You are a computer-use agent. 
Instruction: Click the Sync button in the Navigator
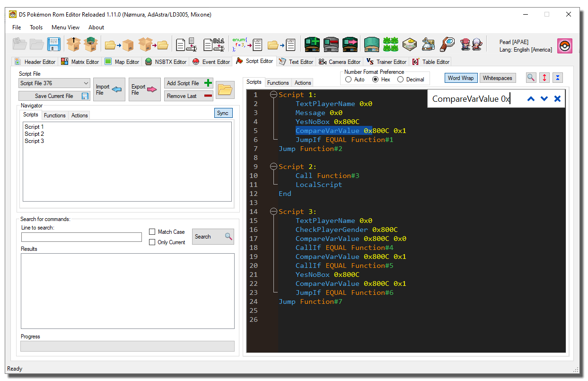coord(223,113)
